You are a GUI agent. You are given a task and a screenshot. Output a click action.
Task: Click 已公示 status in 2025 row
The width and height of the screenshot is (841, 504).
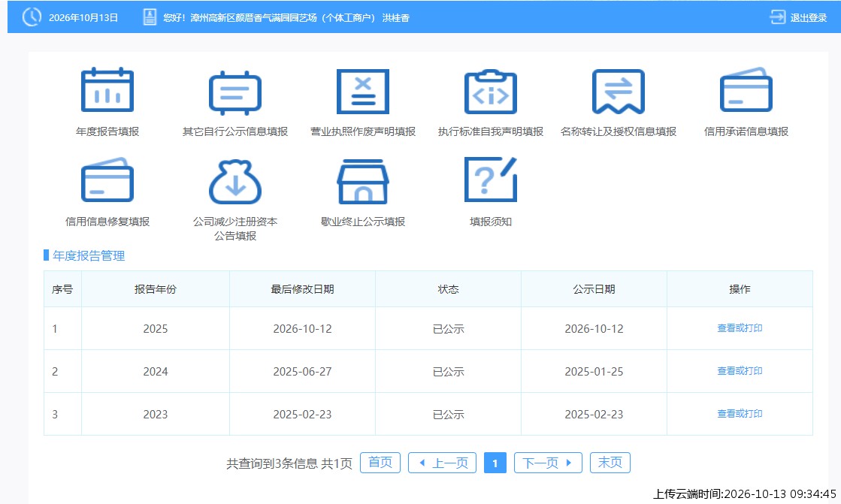tap(449, 329)
